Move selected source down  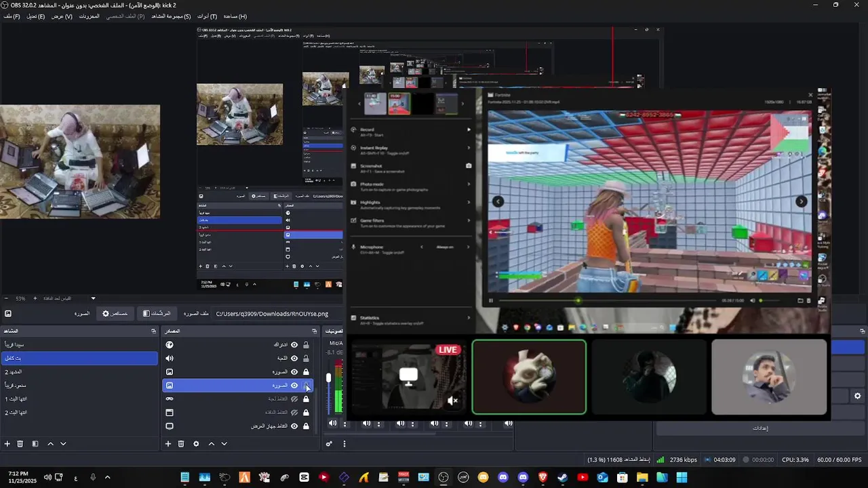click(224, 444)
